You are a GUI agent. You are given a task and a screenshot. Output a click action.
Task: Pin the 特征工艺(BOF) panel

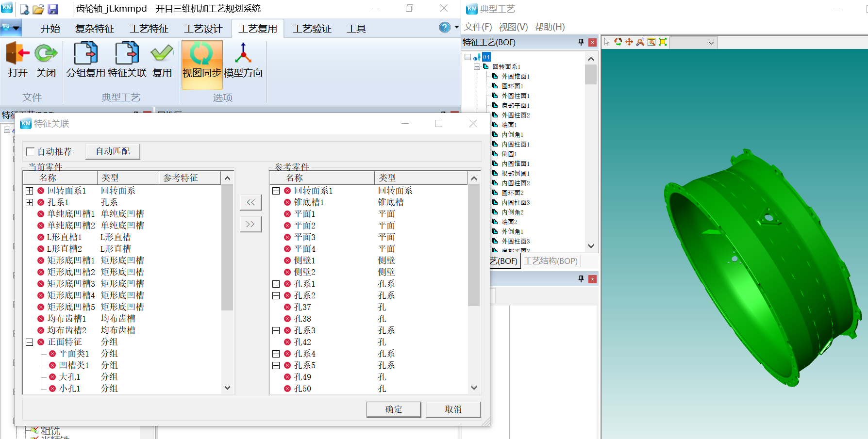tap(581, 42)
